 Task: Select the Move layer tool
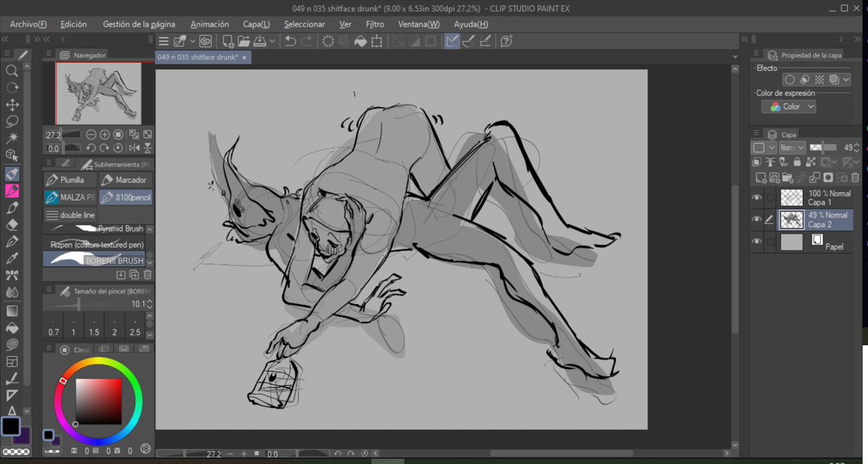[12, 105]
